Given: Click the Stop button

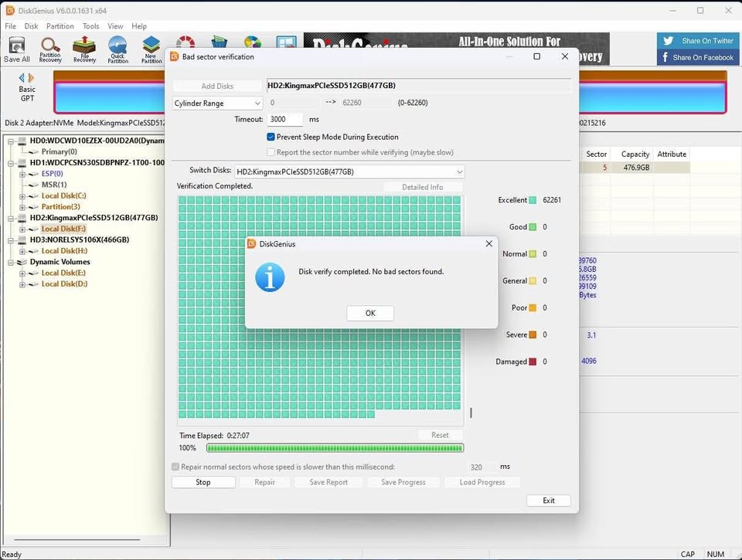Looking at the screenshot, I should 203,482.
